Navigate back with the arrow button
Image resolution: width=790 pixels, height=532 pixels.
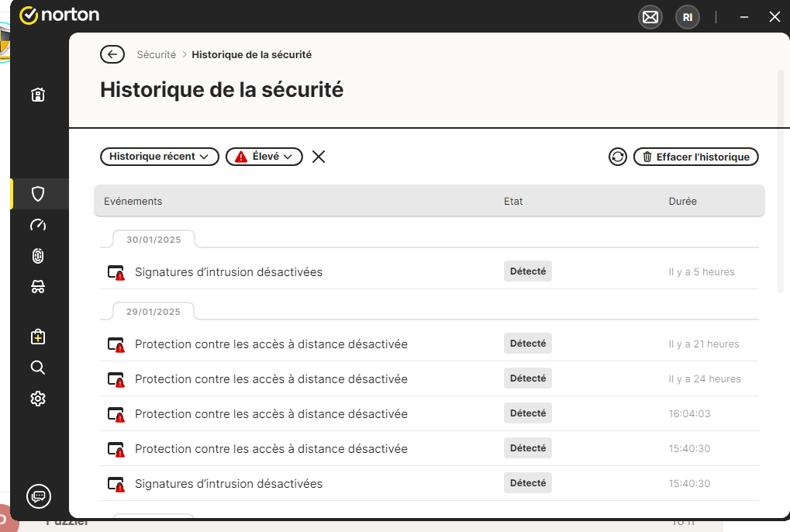coord(112,54)
